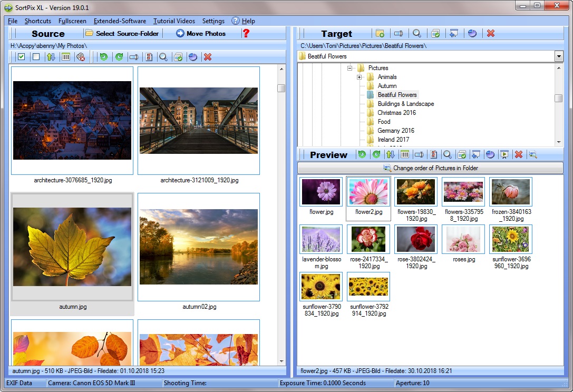Click the Move Photos button
Screen dimensions: 573x392
201,33
